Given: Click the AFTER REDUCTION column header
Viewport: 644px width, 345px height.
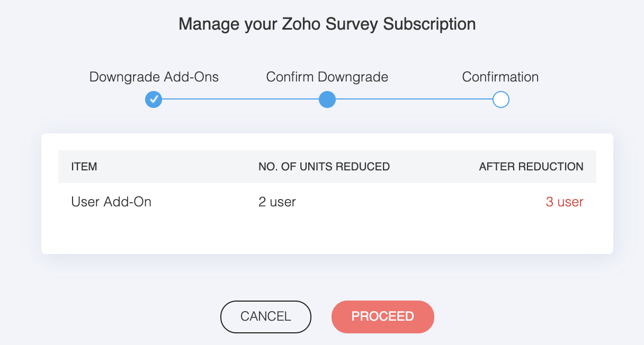Looking at the screenshot, I should (531, 167).
